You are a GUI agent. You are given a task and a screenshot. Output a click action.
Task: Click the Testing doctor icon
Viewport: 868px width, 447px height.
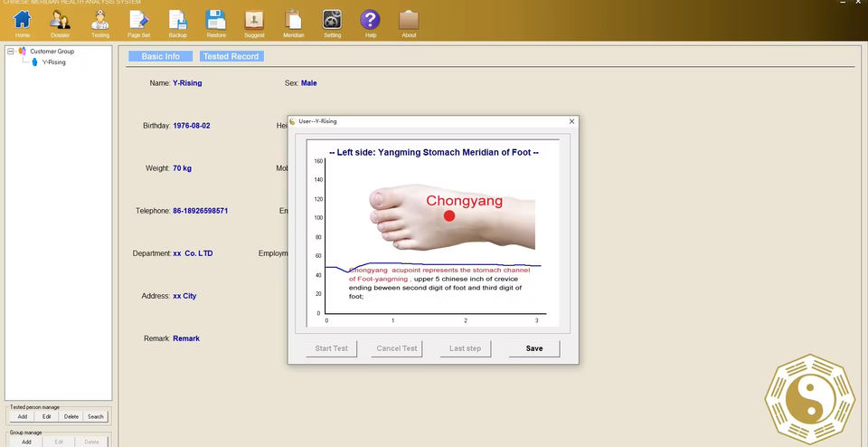100,20
